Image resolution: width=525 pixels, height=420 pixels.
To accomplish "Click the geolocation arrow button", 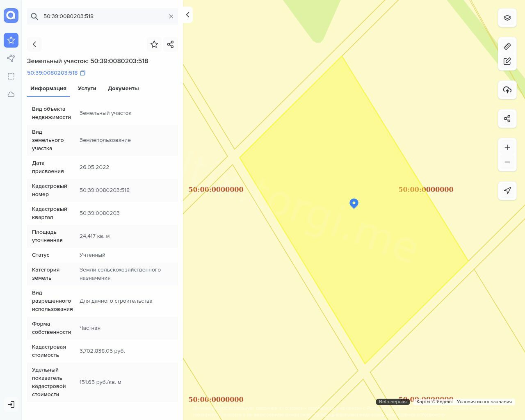I will [507, 190].
